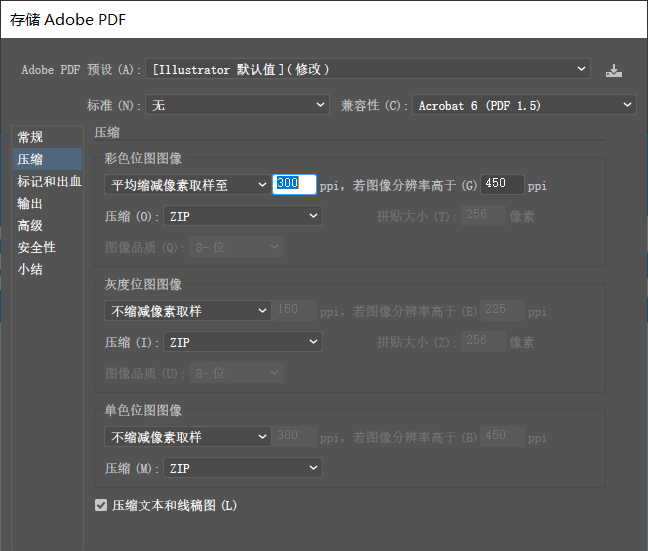
Task: Click the grayscale 150 ppi field
Action: coord(294,310)
